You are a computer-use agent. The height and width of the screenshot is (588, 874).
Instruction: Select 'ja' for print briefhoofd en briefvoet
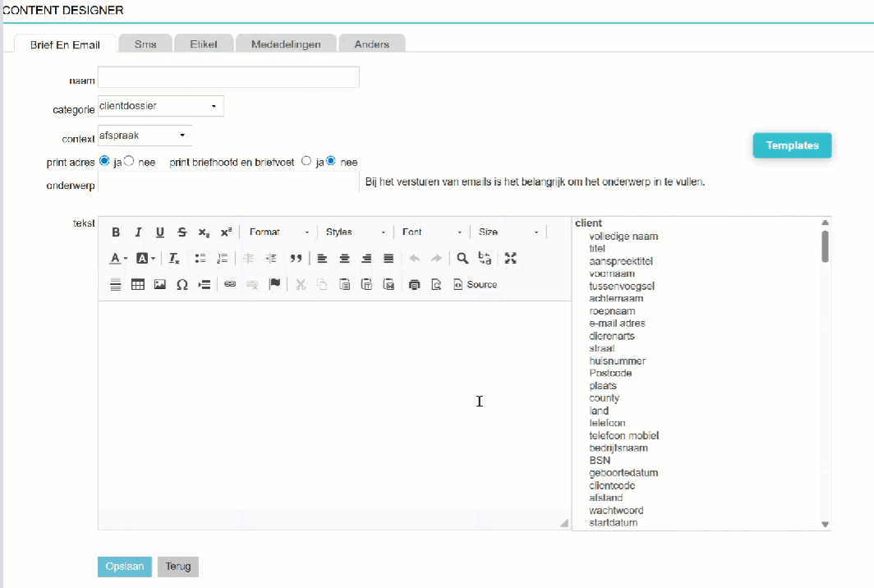(x=306, y=162)
